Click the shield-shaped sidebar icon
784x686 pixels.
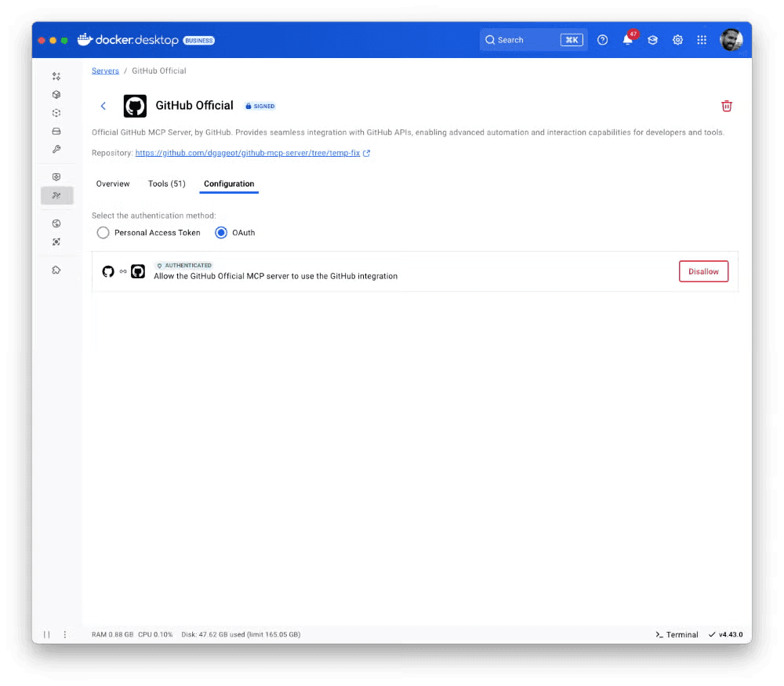[56, 177]
